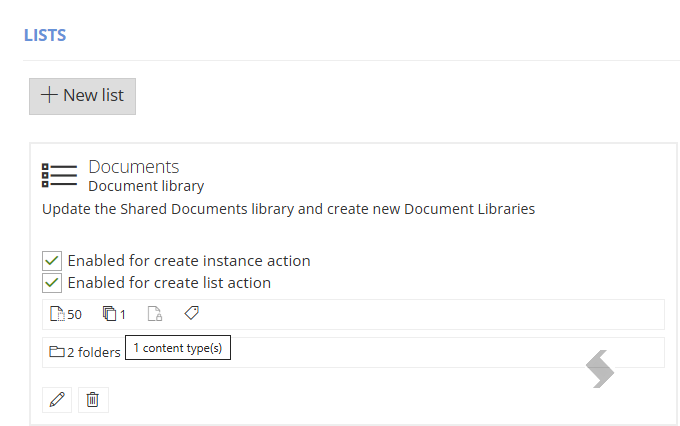This screenshot has width=680, height=426.
Task: Click the 2 folders icon
Action: 57,351
